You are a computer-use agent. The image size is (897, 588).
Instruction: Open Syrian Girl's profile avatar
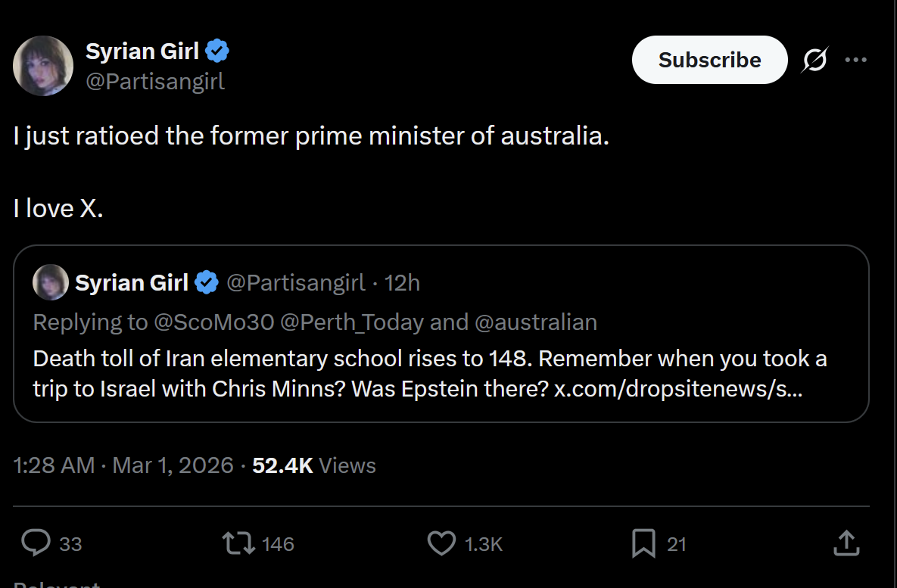(x=43, y=66)
